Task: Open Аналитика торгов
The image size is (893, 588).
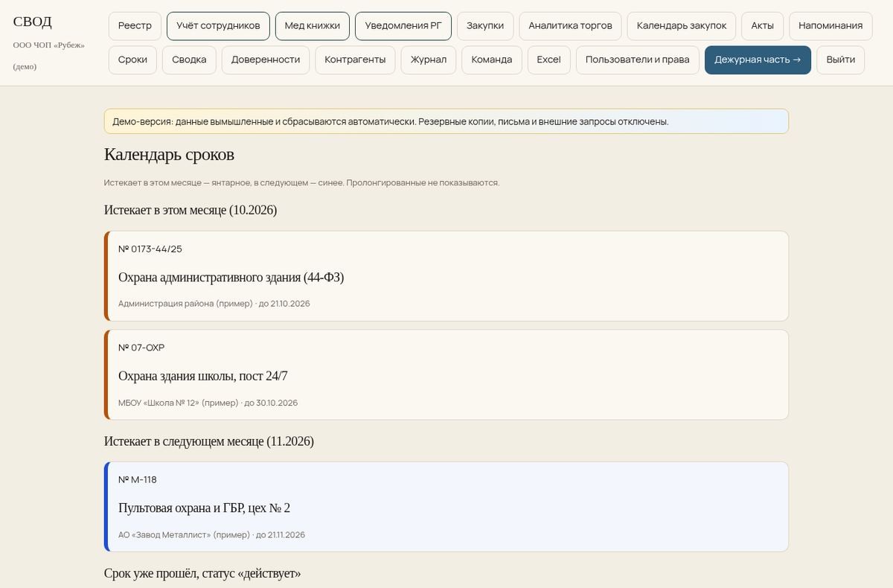Action: tap(570, 25)
